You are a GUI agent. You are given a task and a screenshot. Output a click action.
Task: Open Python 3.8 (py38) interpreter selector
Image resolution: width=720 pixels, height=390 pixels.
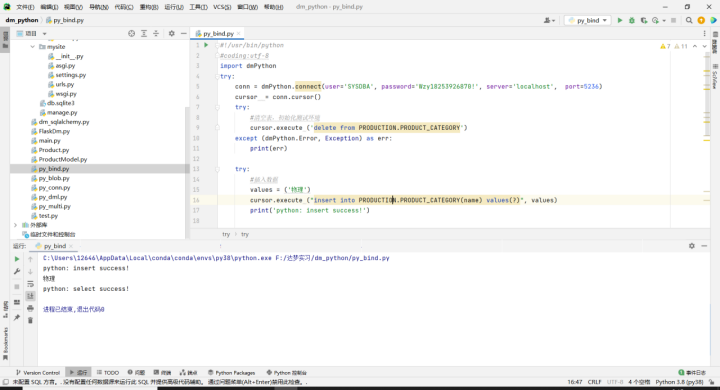point(679,382)
